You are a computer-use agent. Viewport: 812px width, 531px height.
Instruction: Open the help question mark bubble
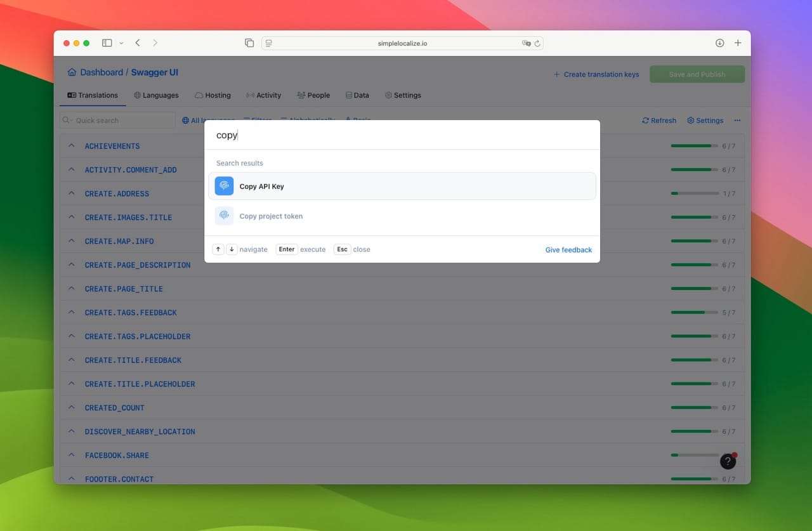[728, 462]
